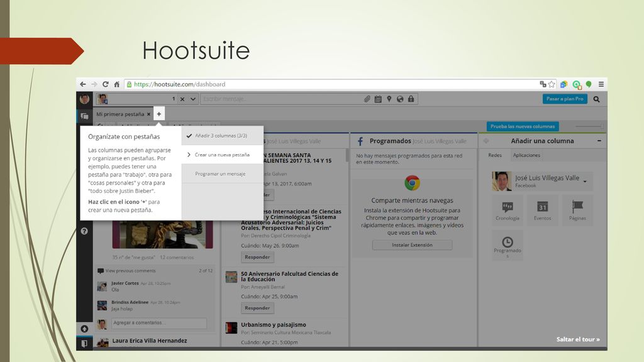Click the Urbanismo event thumbnail image
The height and width of the screenshot is (362, 644).
231,327
